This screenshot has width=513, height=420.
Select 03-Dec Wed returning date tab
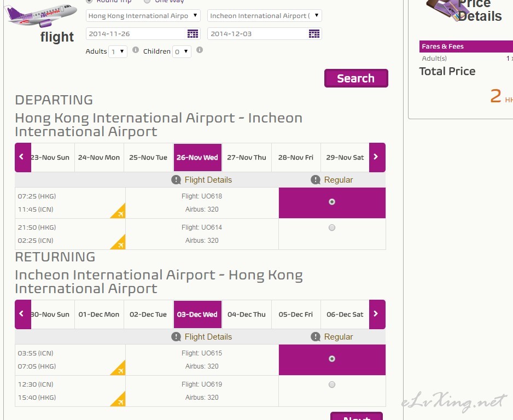click(197, 314)
